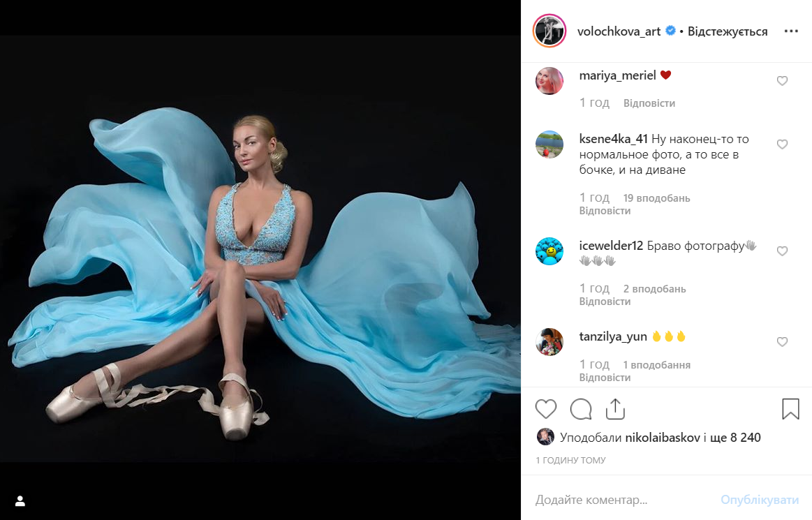Like icewelder12's comment
Image resolution: width=812 pixels, height=520 pixels.
(x=782, y=251)
